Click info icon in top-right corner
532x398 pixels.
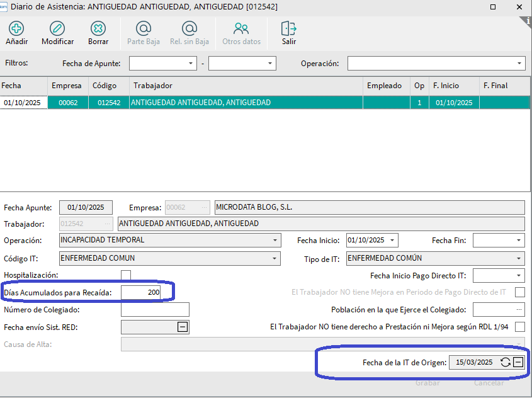click(526, 20)
